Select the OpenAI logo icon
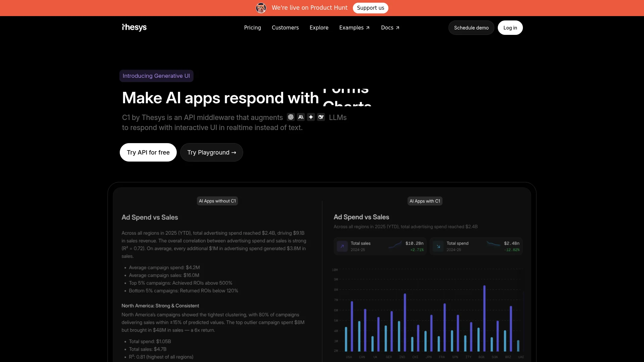The image size is (644, 362). tap(291, 117)
